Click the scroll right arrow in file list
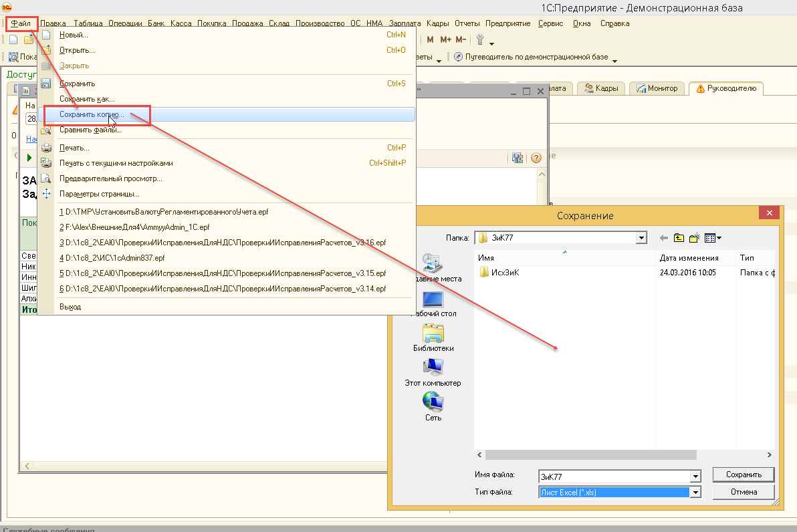The image size is (797, 532). (769, 454)
